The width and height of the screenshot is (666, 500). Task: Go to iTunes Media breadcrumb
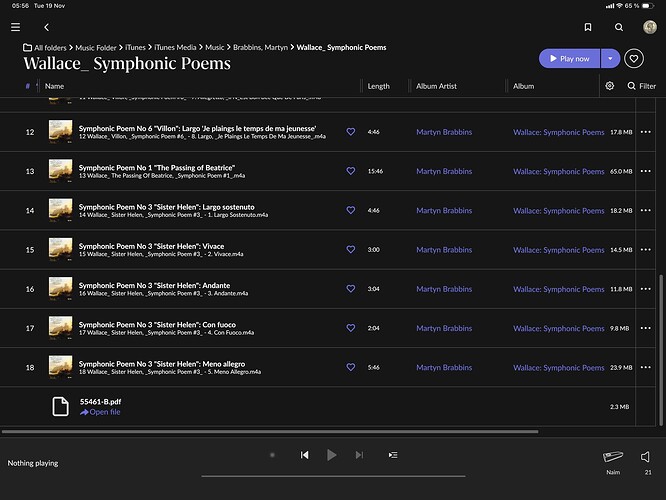pyautogui.click(x=175, y=48)
